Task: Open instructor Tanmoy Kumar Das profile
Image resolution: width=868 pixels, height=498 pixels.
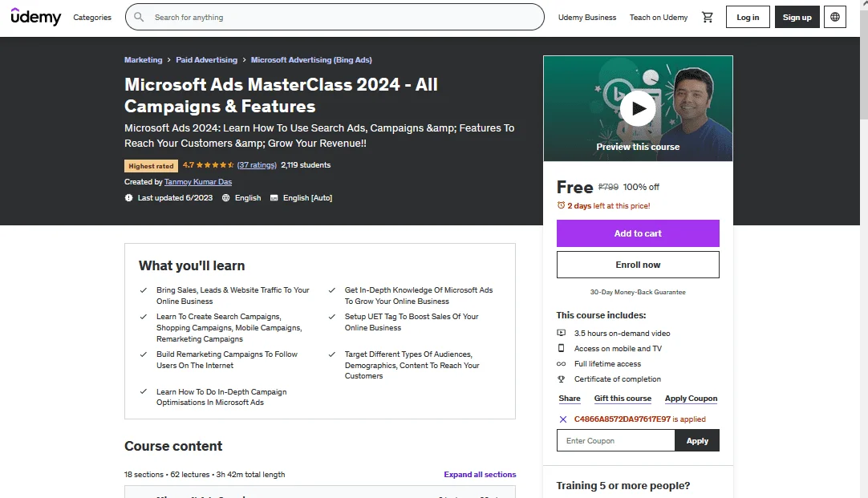Action: pyautogui.click(x=198, y=181)
